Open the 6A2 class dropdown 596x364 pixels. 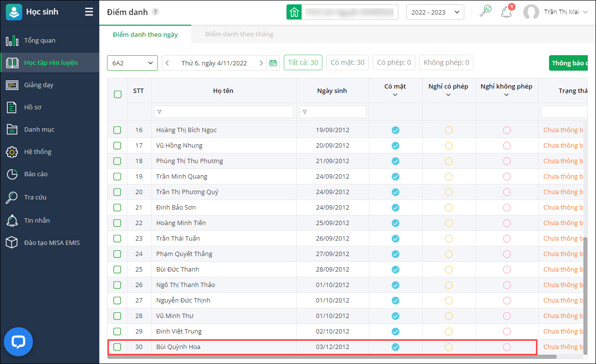[132, 63]
